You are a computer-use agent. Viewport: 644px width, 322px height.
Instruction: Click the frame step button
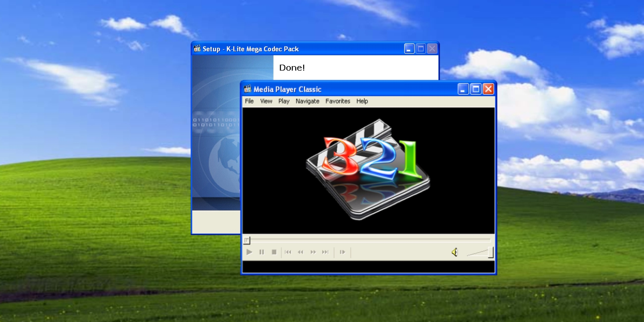(342, 252)
